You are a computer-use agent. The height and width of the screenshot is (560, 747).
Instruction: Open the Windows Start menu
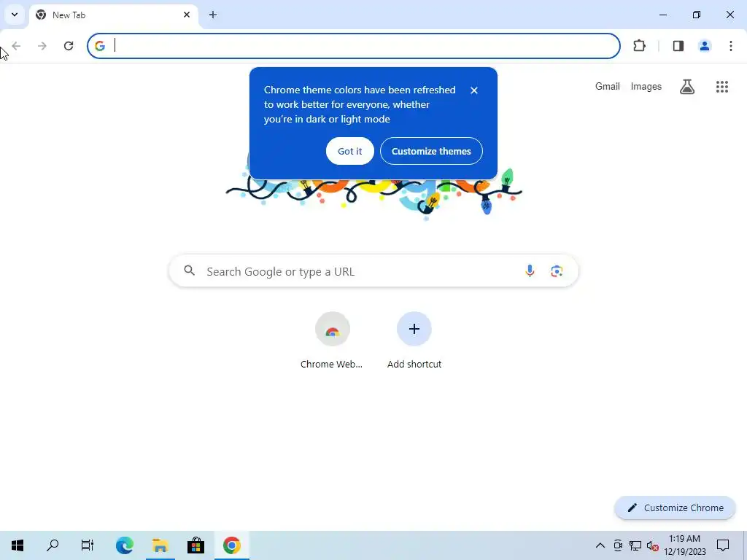[18, 545]
